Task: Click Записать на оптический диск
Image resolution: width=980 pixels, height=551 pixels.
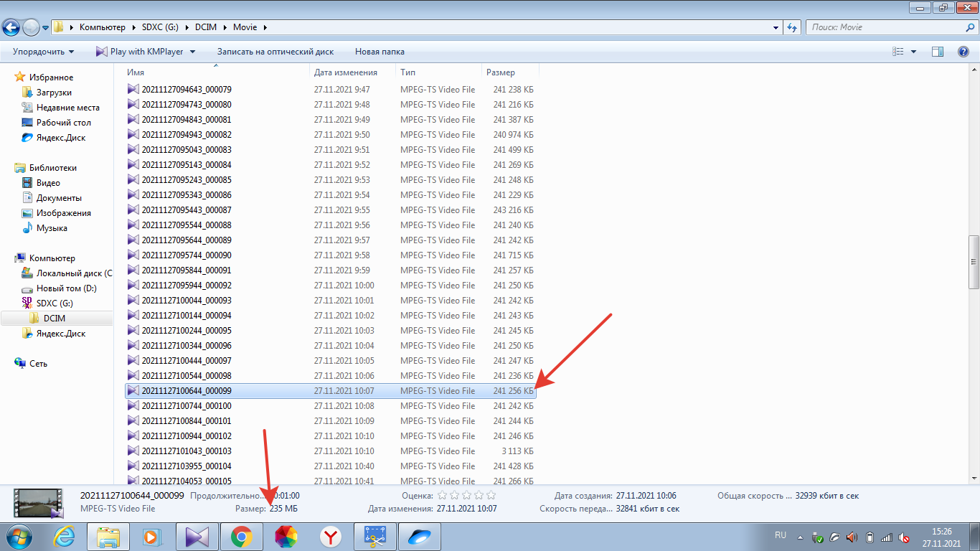Action: click(x=275, y=52)
